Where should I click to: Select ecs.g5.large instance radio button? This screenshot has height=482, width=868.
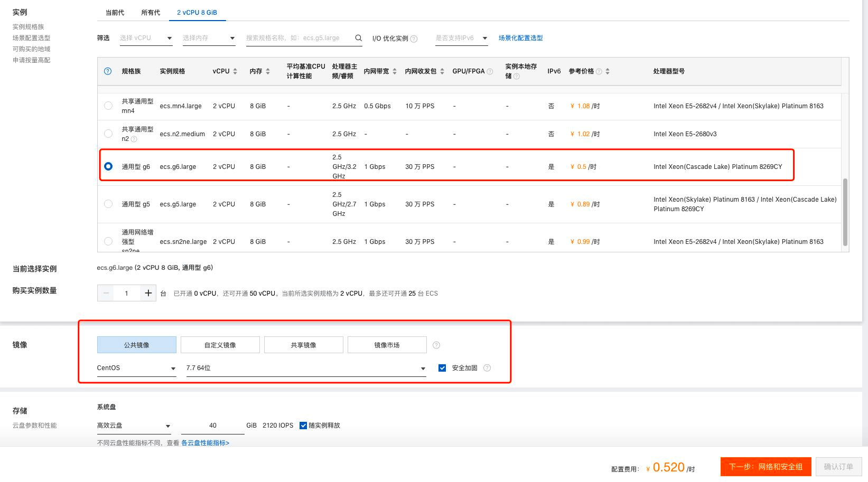coord(108,204)
